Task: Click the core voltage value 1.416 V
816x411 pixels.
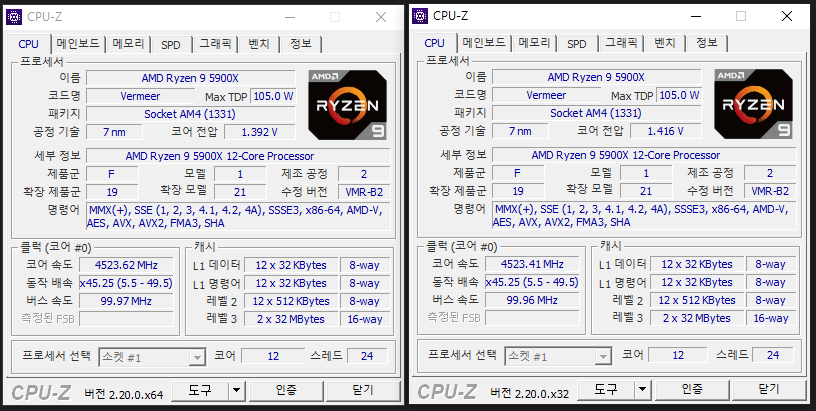Action: pyautogui.click(x=666, y=131)
